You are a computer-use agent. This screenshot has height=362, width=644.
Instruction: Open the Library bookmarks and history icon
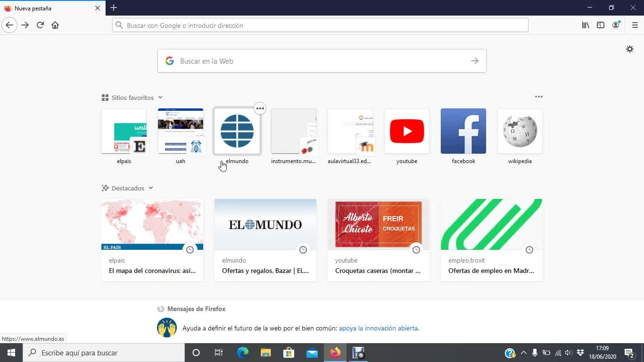point(586,25)
